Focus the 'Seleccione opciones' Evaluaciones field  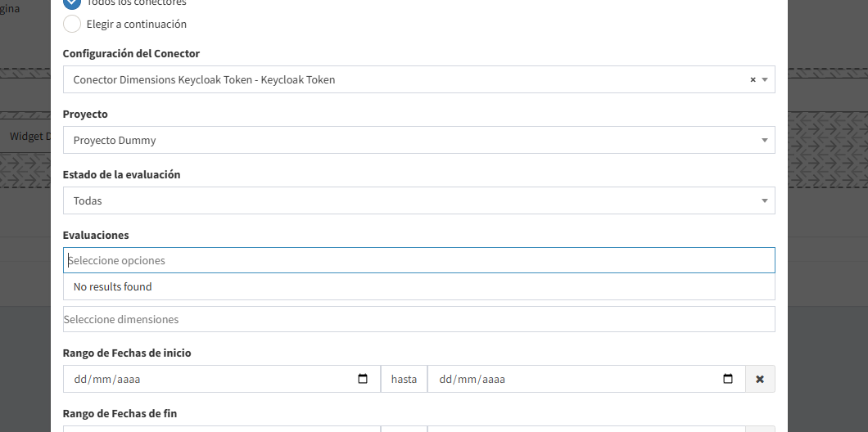click(x=419, y=260)
